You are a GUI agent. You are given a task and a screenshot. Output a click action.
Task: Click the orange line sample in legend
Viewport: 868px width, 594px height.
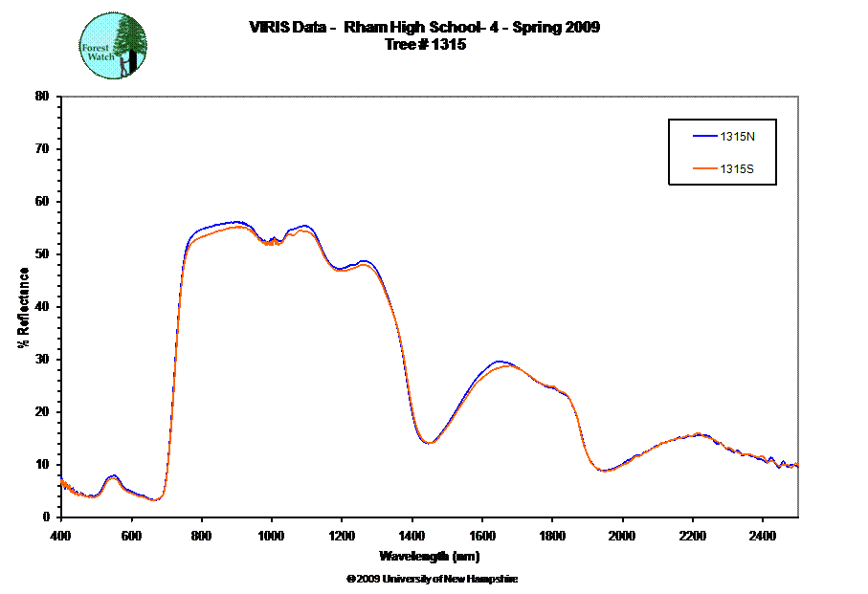point(705,169)
